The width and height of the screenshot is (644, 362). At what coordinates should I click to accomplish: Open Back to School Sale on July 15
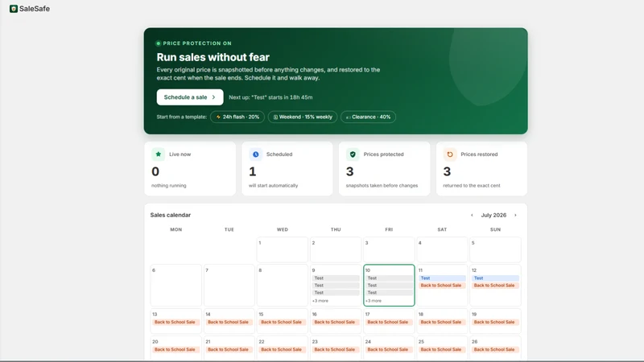(x=283, y=323)
